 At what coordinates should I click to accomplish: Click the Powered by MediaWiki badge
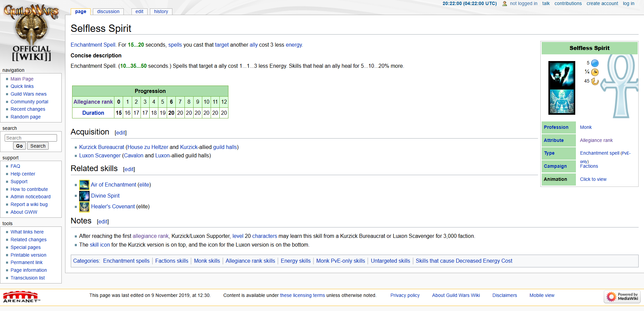point(622,297)
